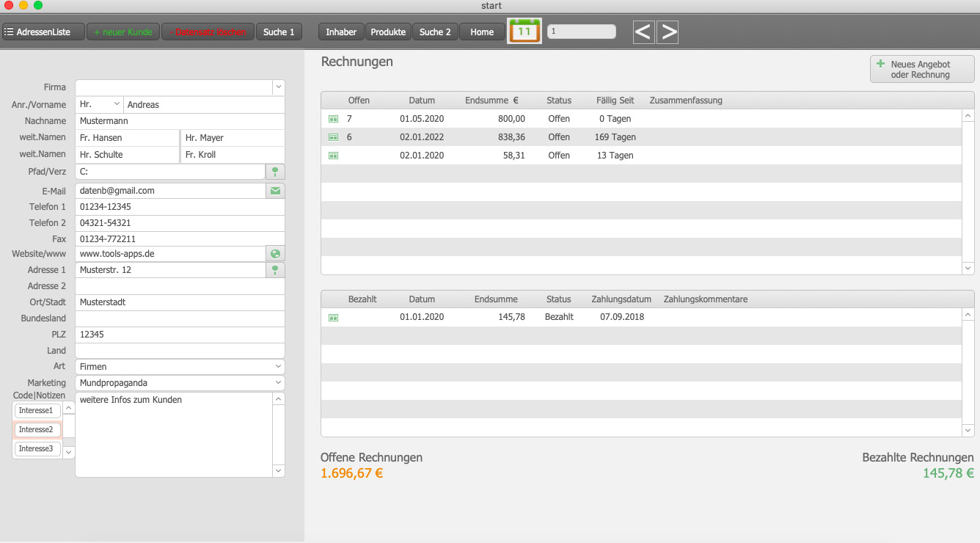
Task: Click the Fax field
Action: [x=180, y=239]
